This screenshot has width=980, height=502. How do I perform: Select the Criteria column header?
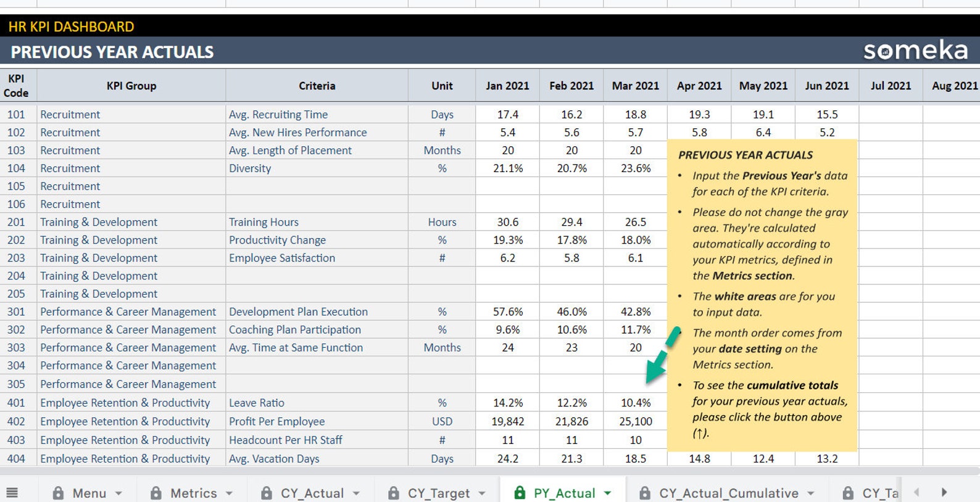click(317, 86)
